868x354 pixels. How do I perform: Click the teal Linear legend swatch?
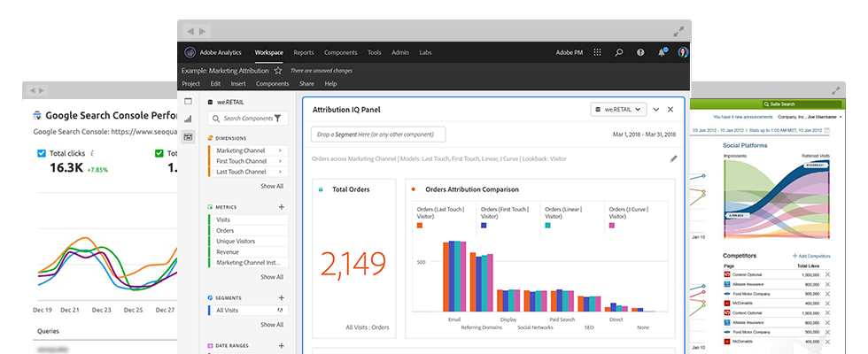click(548, 226)
